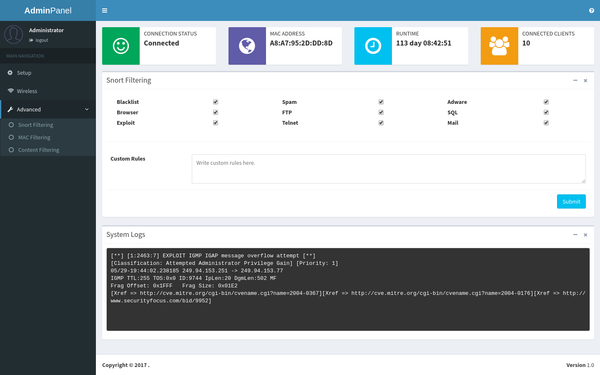Open MAC Filtering in sidebar
600x375 pixels.
point(34,137)
